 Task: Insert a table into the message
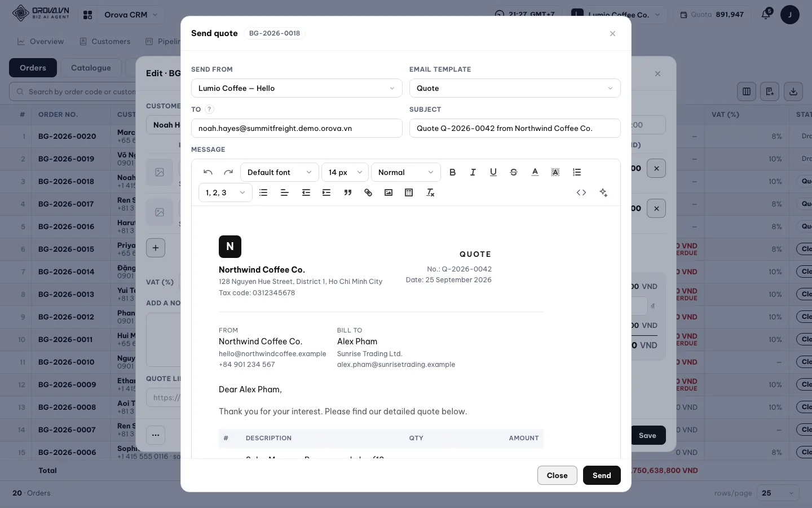[409, 192]
